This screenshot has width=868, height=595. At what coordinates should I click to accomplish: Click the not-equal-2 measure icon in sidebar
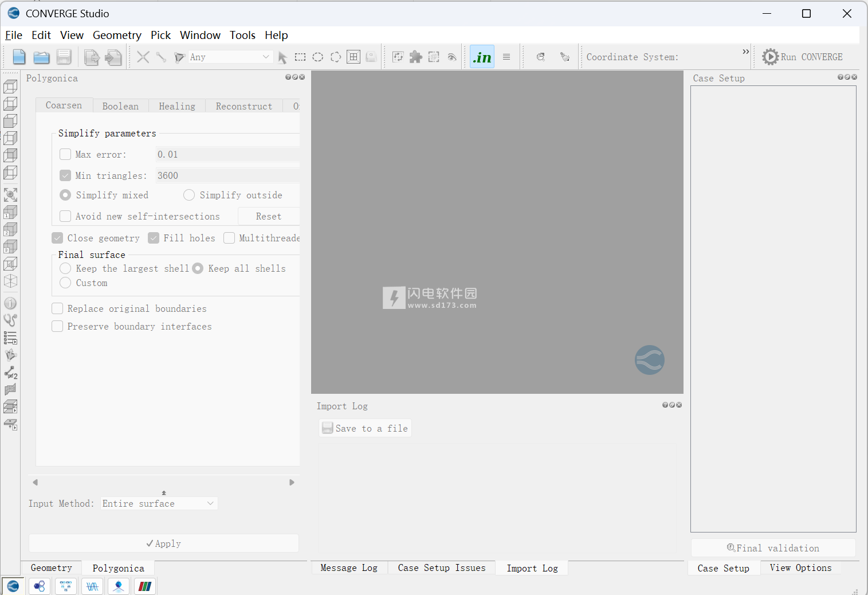coord(10,373)
